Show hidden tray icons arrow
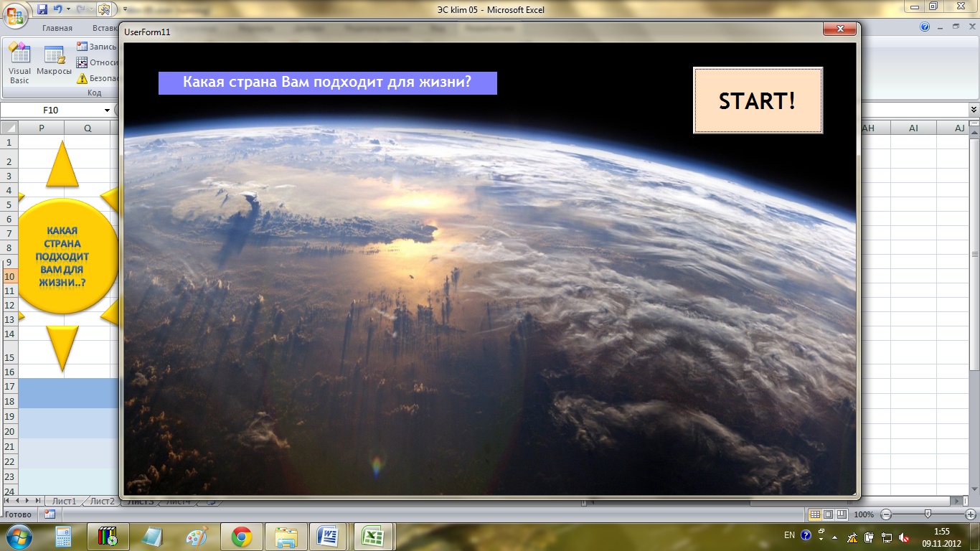The width and height of the screenshot is (980, 551). (834, 536)
